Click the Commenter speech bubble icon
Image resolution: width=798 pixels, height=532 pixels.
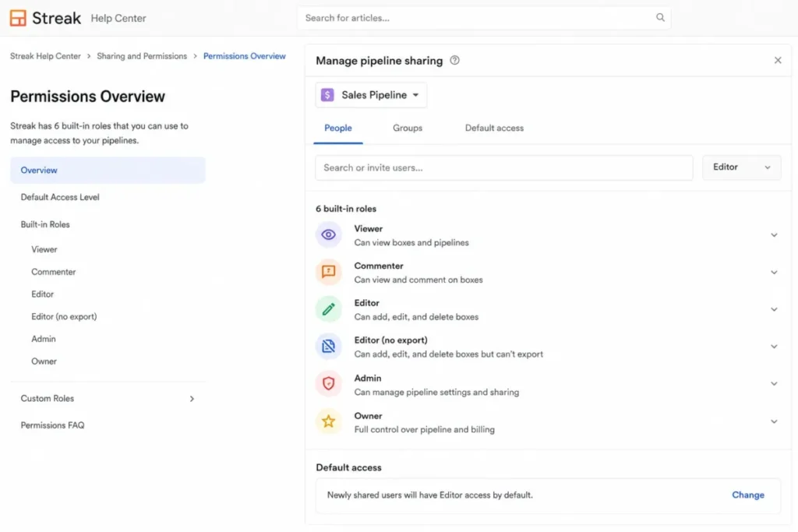[328, 272]
